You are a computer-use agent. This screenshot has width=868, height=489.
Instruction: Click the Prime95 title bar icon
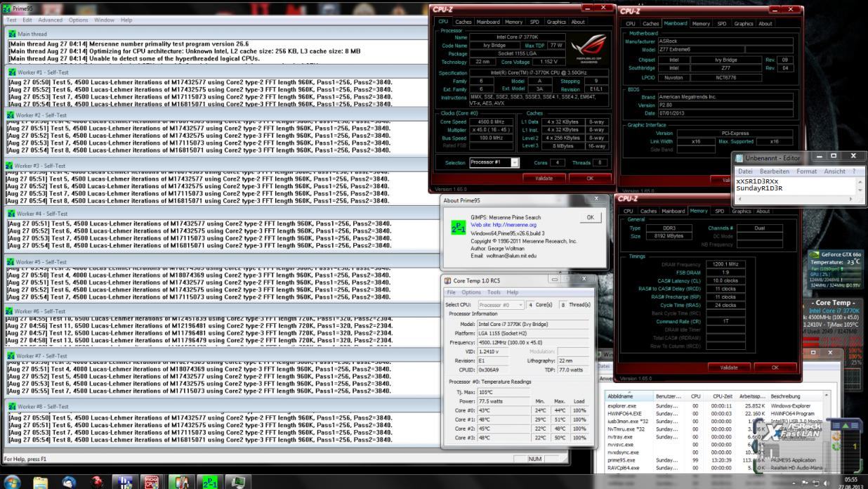[x=7, y=8]
